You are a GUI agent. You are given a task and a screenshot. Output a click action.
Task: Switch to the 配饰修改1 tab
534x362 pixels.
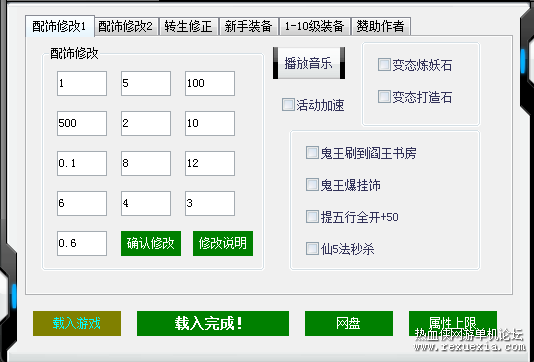(60, 26)
